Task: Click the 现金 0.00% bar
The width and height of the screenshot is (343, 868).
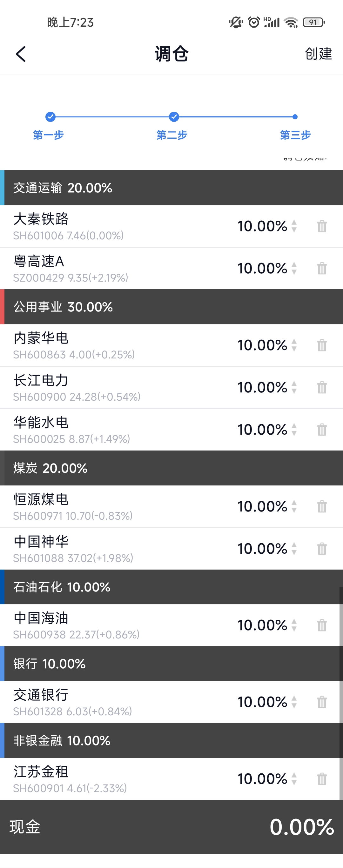Action: (171, 827)
